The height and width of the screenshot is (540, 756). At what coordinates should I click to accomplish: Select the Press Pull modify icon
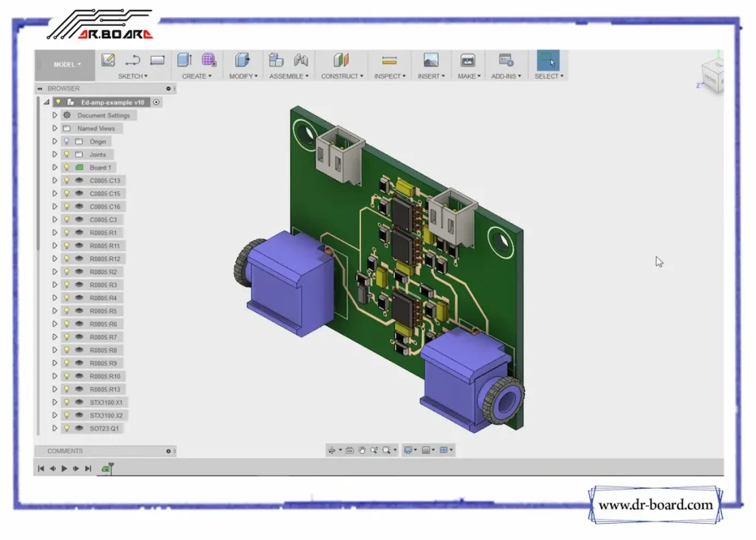241,61
